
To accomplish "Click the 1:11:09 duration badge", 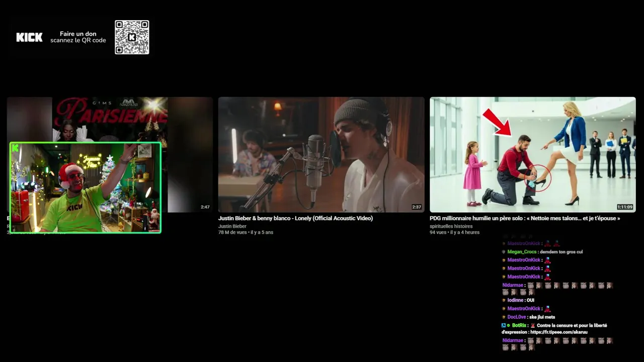I will coord(625,207).
